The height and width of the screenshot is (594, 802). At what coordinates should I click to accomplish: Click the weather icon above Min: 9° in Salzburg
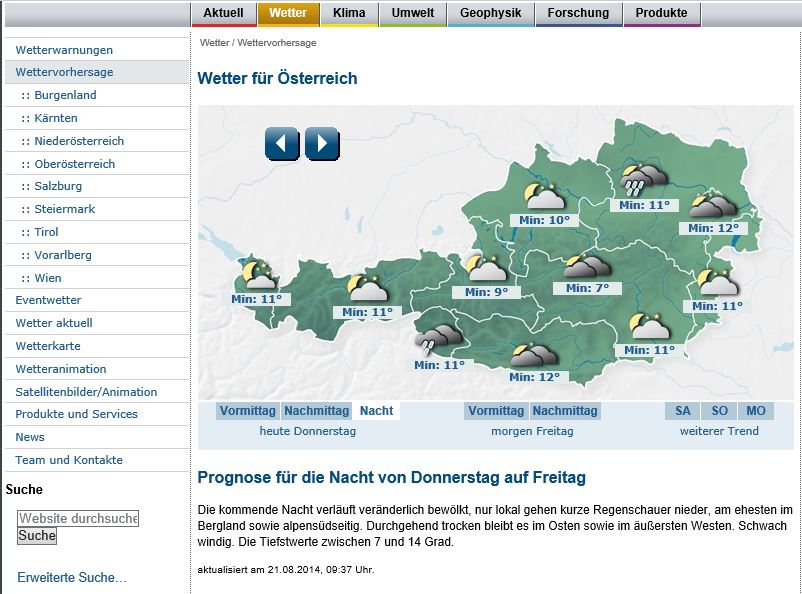(486, 268)
